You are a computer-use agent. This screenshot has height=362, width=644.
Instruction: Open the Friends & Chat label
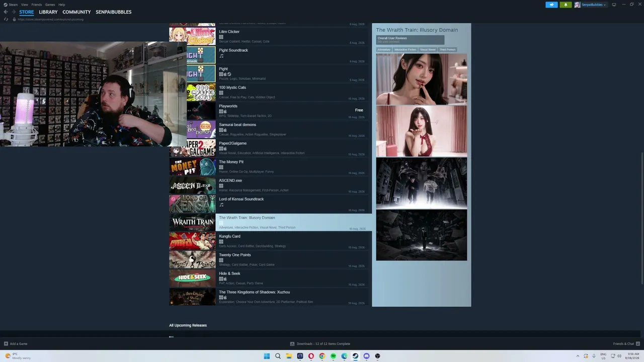[x=623, y=344]
